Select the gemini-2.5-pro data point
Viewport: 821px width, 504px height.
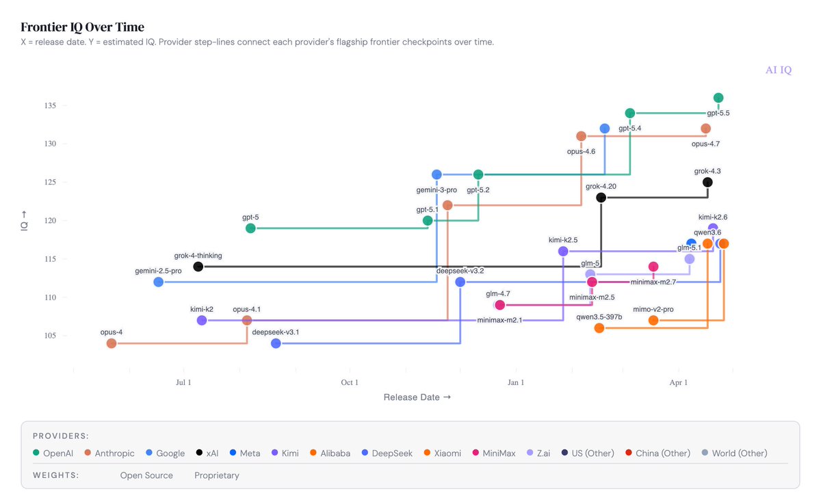click(x=159, y=282)
